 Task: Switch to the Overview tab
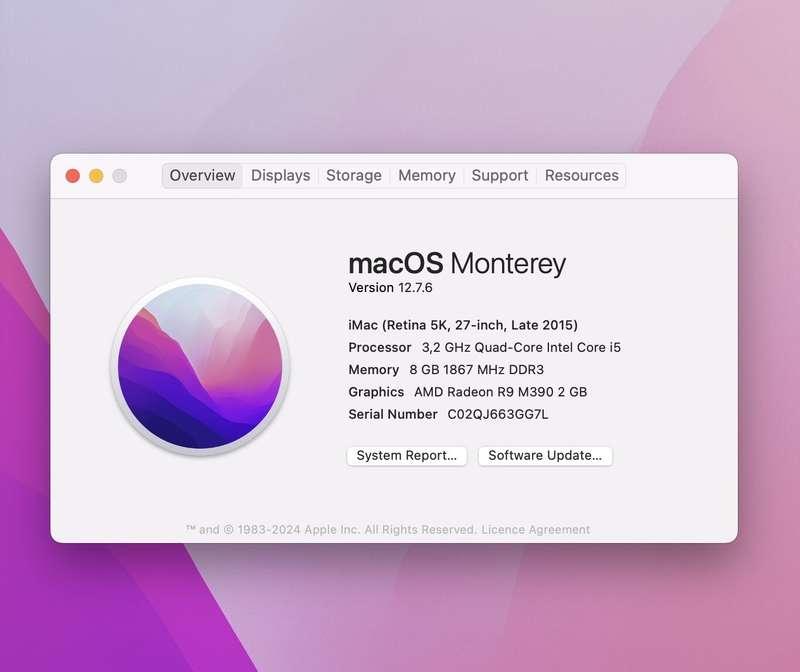(202, 176)
